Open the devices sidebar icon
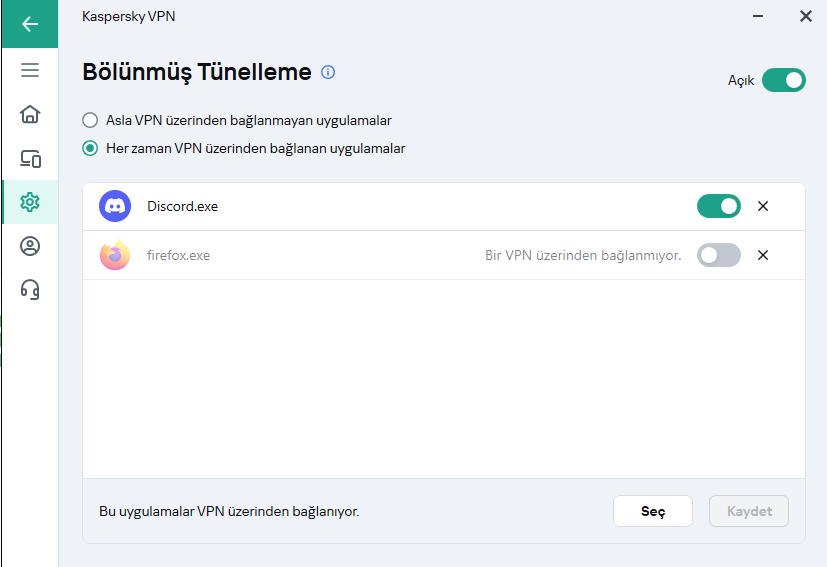This screenshot has width=827, height=567. point(30,158)
